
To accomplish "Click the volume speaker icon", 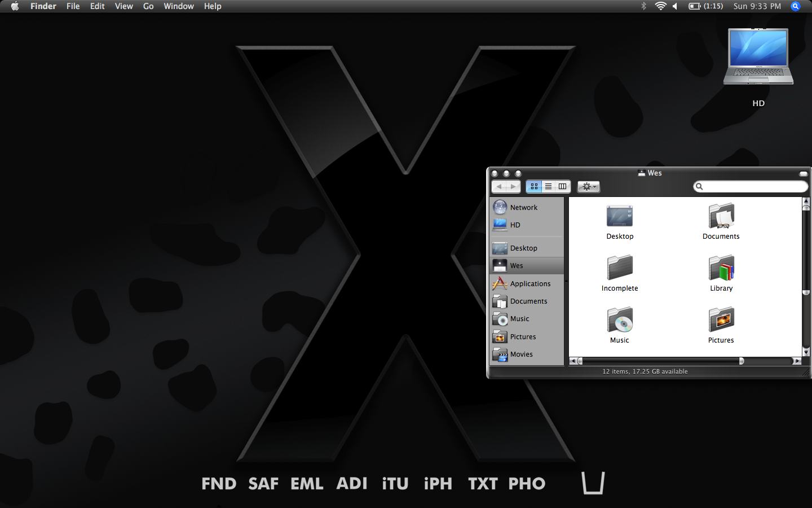I will click(675, 6).
